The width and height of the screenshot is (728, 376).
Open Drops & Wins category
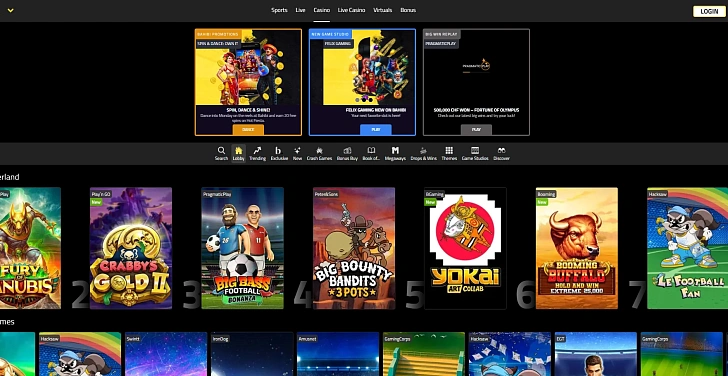(423, 153)
